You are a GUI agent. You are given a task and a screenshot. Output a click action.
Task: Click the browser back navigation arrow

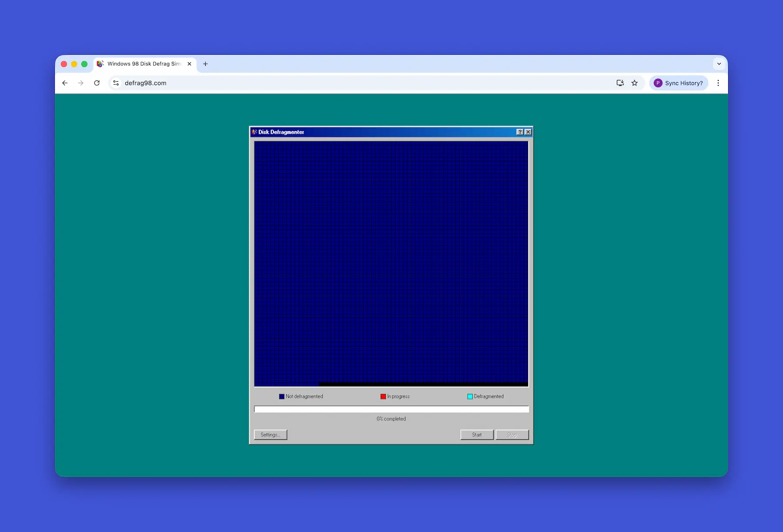[64, 83]
